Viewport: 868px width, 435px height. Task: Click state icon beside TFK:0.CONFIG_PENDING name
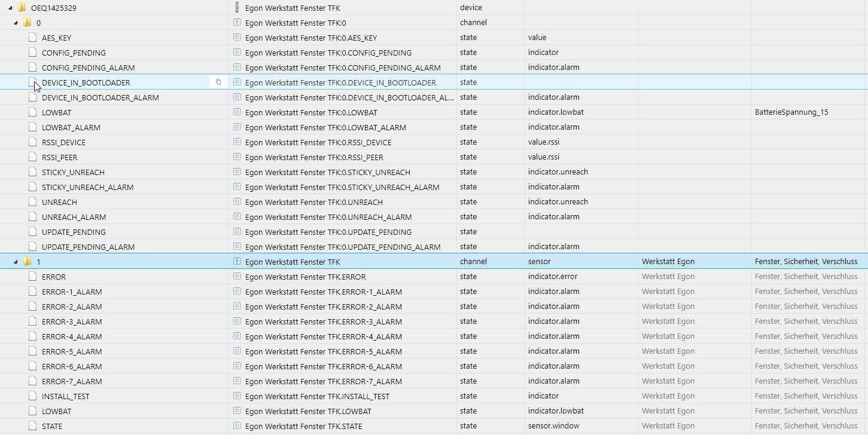point(237,53)
